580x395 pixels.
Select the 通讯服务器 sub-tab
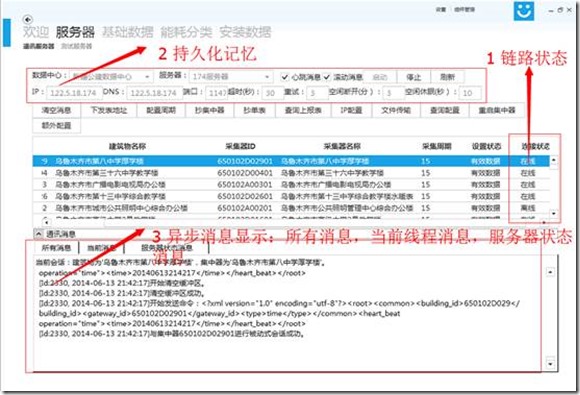pos(38,46)
